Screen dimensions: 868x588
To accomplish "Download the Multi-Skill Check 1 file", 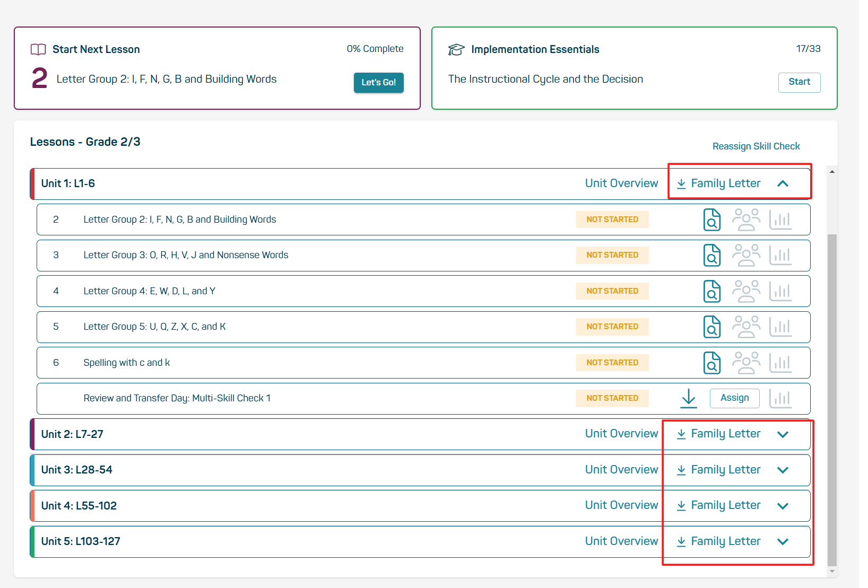I will point(688,398).
